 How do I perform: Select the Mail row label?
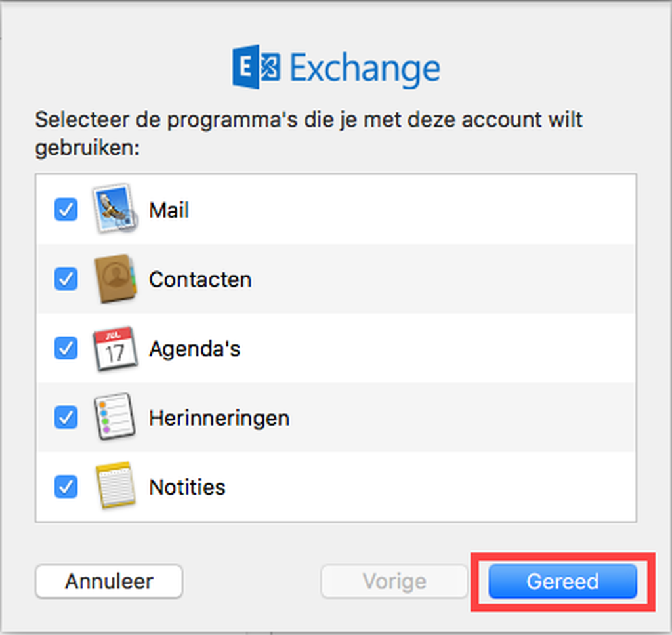[x=169, y=211]
